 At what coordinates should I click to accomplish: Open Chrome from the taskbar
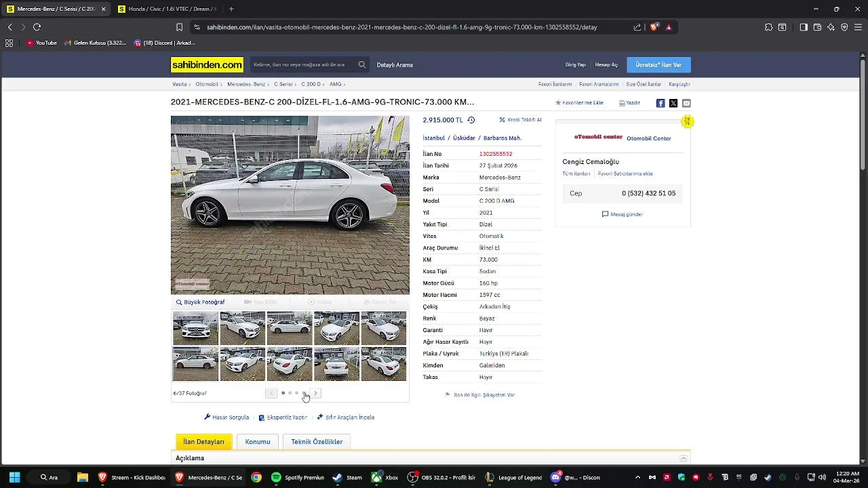click(256, 477)
